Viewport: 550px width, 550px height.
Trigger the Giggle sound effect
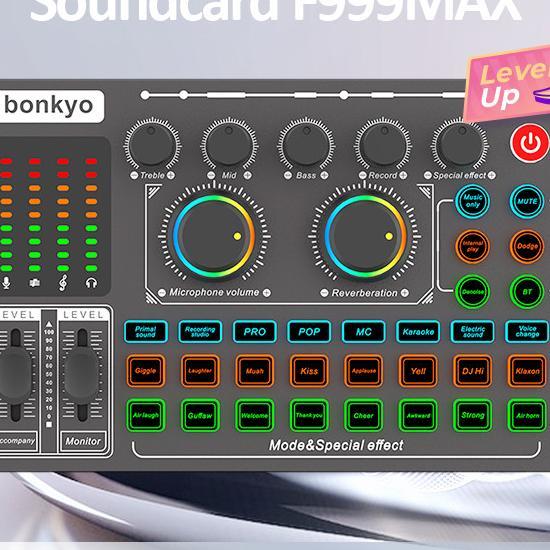(146, 371)
